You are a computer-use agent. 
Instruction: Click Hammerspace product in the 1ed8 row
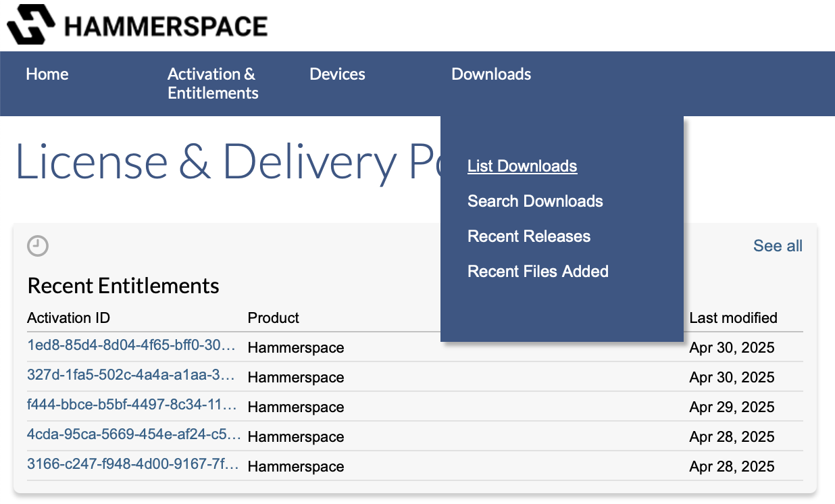(x=296, y=348)
